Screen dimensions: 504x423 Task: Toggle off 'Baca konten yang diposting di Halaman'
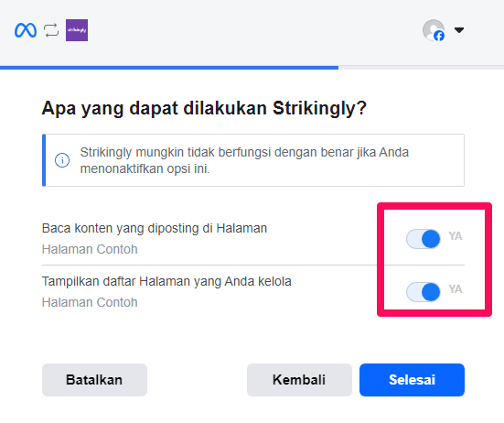(423, 239)
